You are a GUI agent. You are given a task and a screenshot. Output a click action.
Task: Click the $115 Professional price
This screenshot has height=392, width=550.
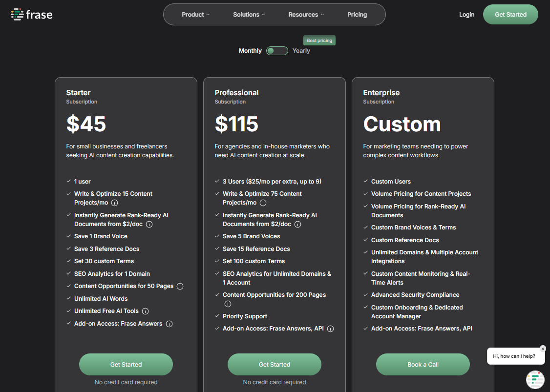point(236,124)
